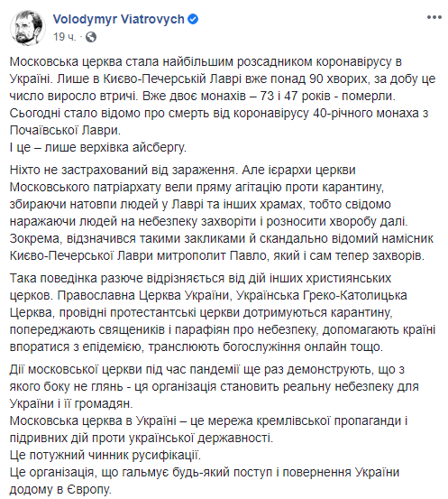The height and width of the screenshot is (499, 448).
Task: Click the line starting 'Така поведінка разюче відрізняється'
Action: point(200,278)
